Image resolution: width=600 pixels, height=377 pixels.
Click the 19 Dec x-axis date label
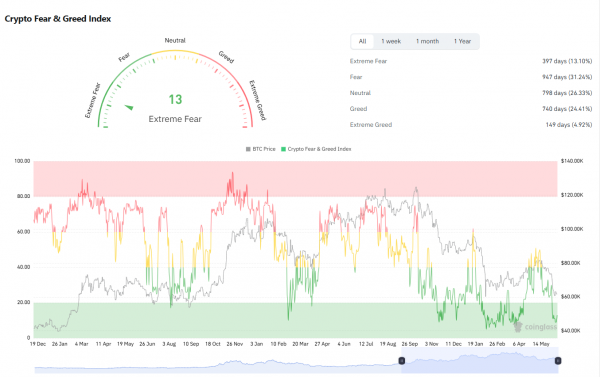pyautogui.click(x=38, y=344)
